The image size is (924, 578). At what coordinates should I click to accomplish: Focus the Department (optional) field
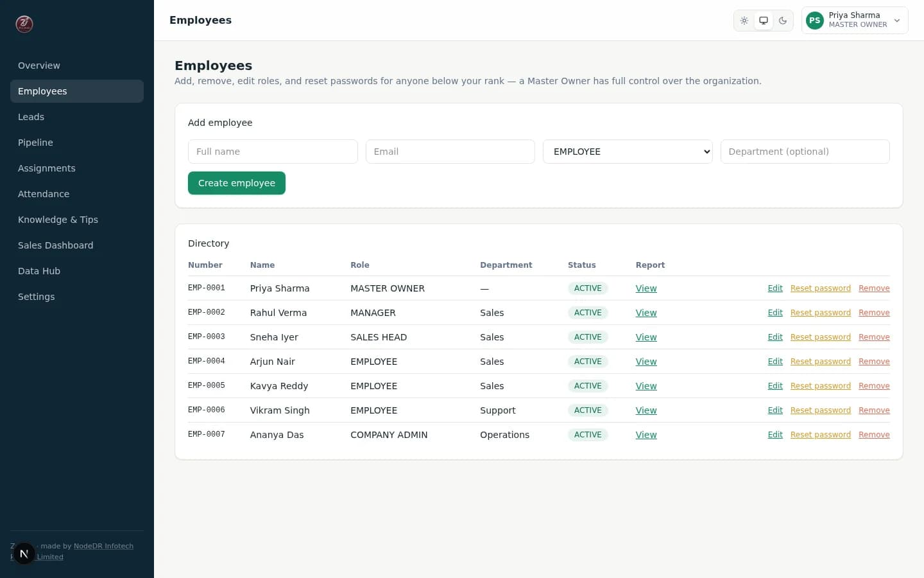coord(805,152)
